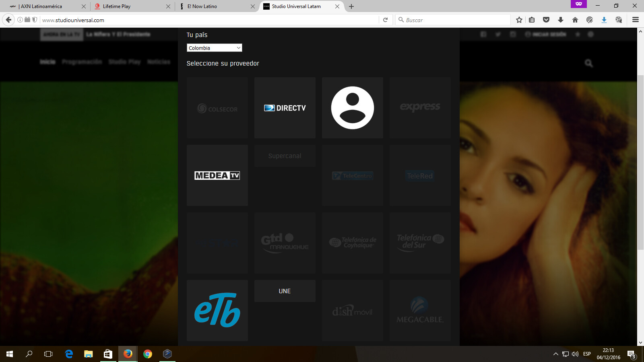
Task: Select the Supercanal provider button
Action: click(x=285, y=156)
